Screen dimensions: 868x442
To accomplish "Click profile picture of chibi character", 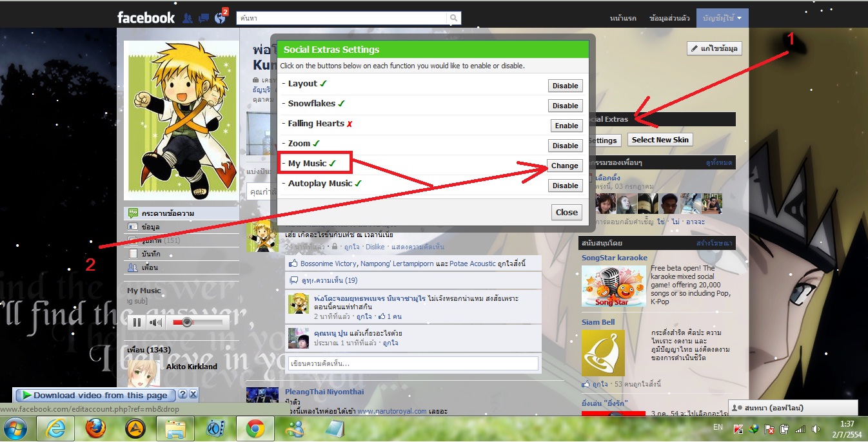I will tap(181, 120).
